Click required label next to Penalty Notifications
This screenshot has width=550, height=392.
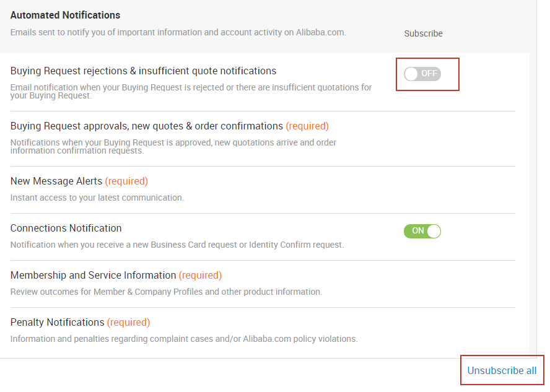(x=128, y=322)
